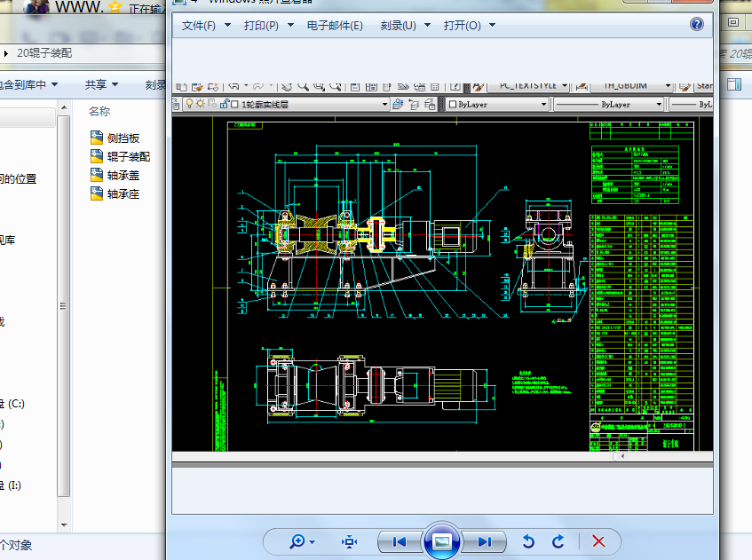The width and height of the screenshot is (752, 560).
Task: Select the 轴承盖 folder
Action: coord(123,175)
